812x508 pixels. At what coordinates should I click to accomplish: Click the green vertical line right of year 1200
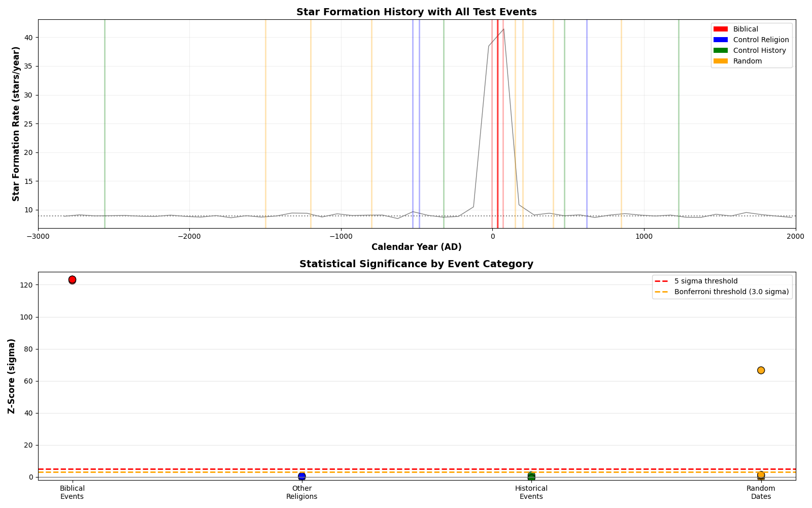[x=679, y=124]
